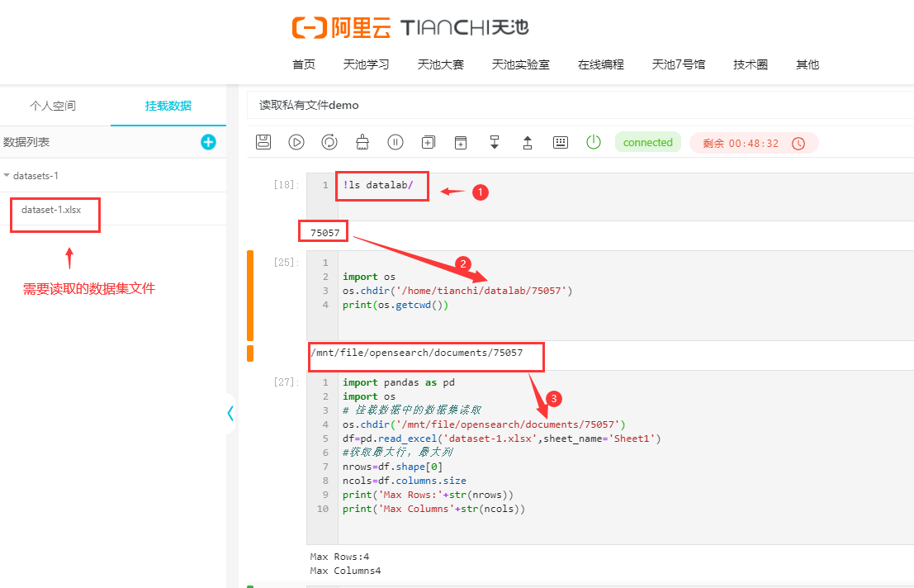Screen dimensions: 914x588
Task: Click the Max Columns4 output line
Action: (x=345, y=571)
